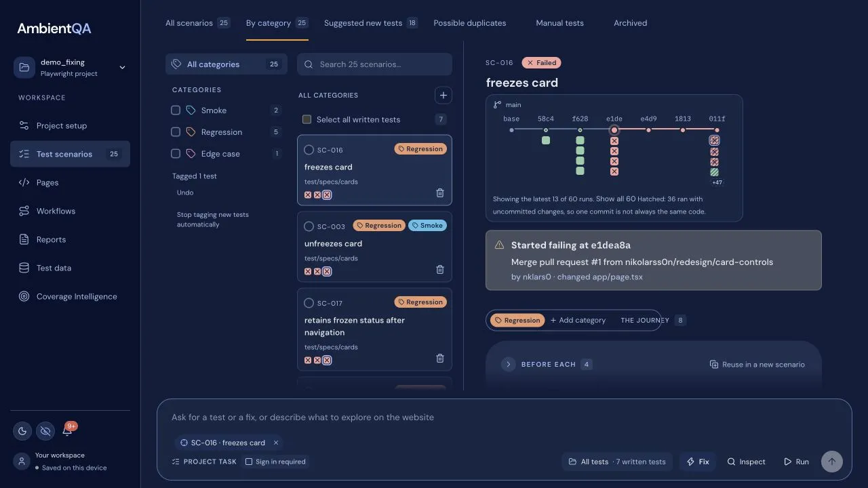Select the e1de commit marker on timeline
868x488 pixels.
tap(614, 129)
